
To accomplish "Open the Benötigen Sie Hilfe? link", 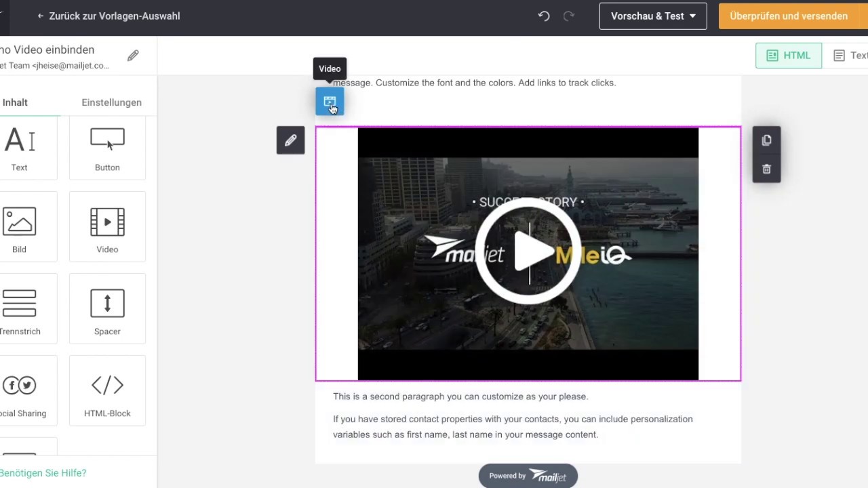I will pos(43,473).
